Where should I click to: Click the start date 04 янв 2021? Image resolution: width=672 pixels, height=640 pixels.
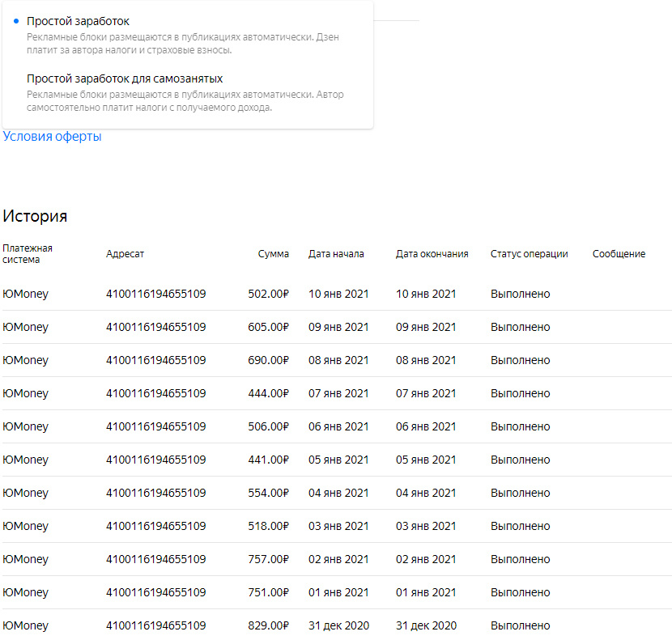338,493
